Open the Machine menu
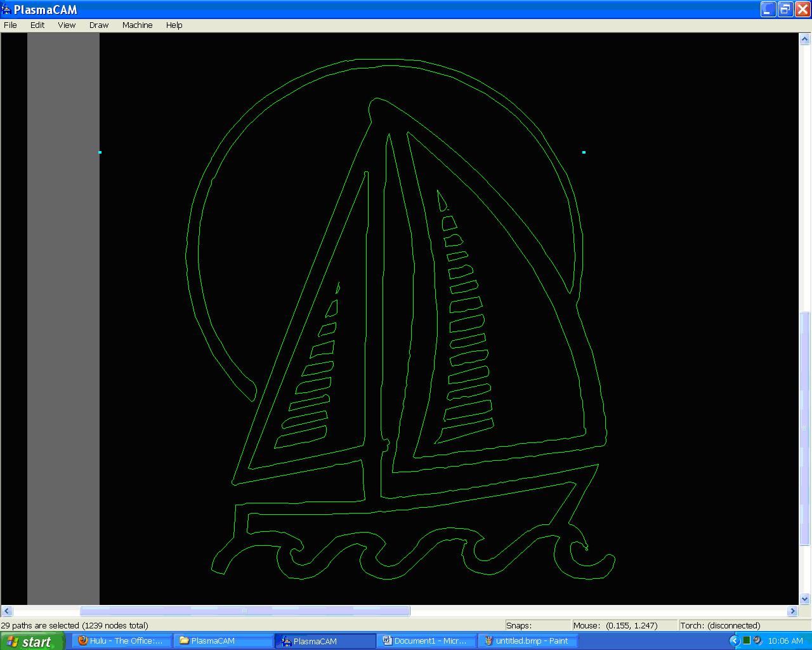 coord(137,25)
